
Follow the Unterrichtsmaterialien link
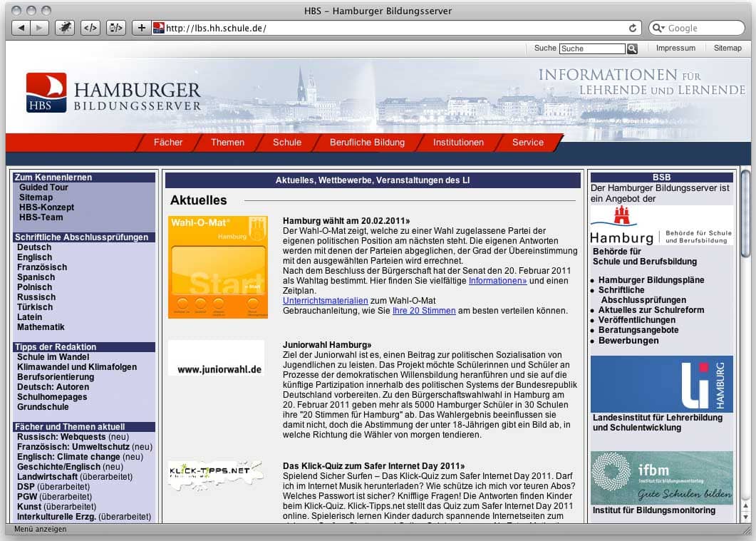pyautogui.click(x=325, y=301)
